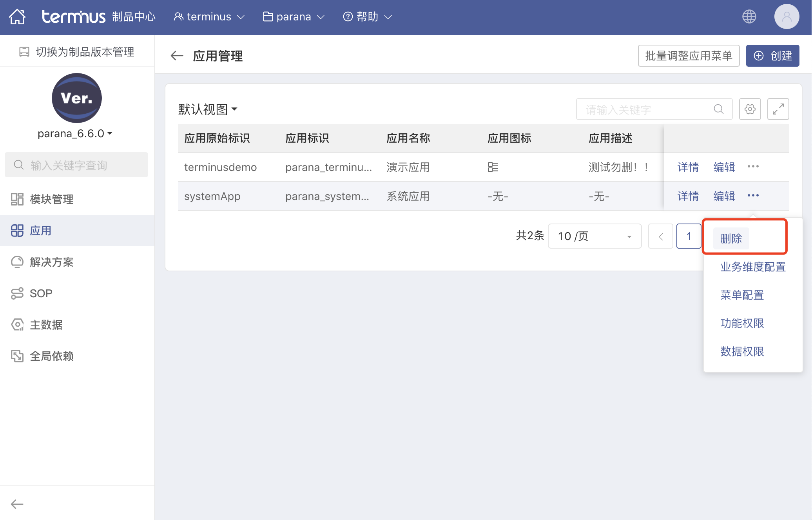Image resolution: width=812 pixels, height=520 pixels.
Task: Select page 1 in pagination
Action: [689, 236]
